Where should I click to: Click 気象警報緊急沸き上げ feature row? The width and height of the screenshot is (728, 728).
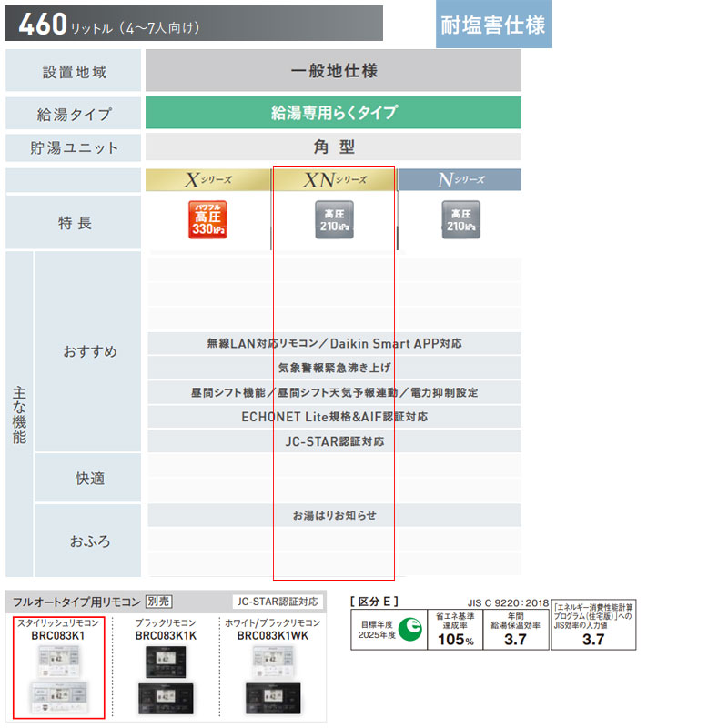click(x=334, y=368)
